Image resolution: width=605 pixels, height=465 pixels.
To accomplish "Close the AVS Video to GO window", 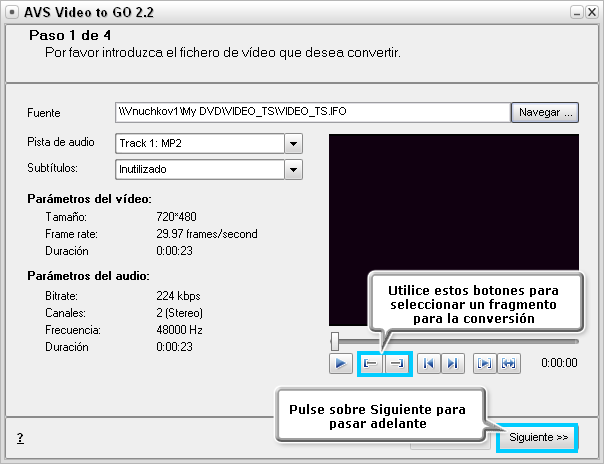I will [591, 12].
